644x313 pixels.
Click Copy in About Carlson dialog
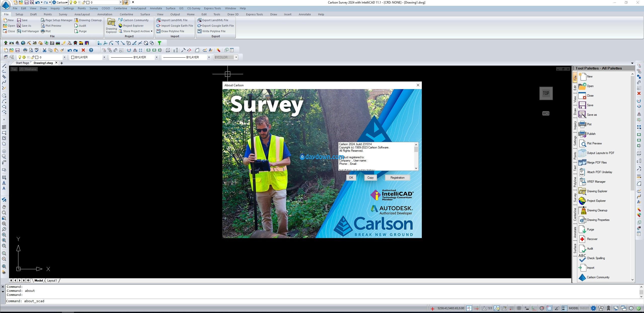[370, 178]
